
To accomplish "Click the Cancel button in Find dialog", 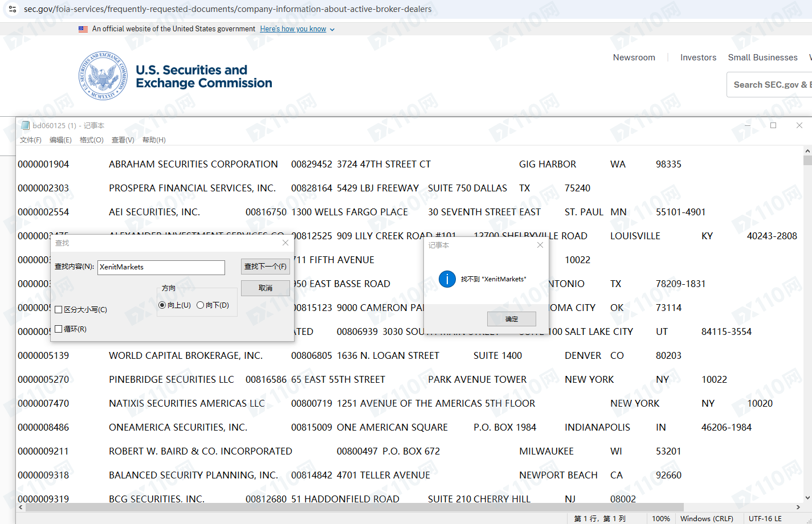I will coord(266,288).
